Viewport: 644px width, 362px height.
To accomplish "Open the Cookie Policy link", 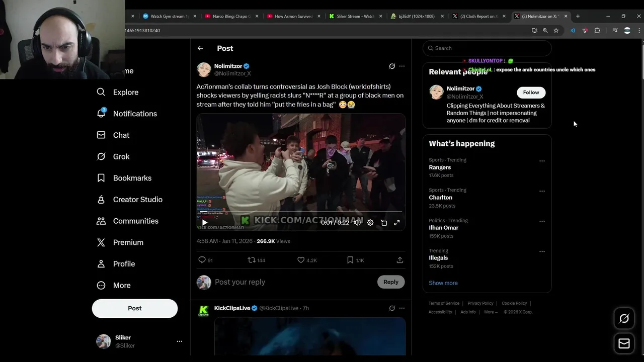I will [514, 303].
